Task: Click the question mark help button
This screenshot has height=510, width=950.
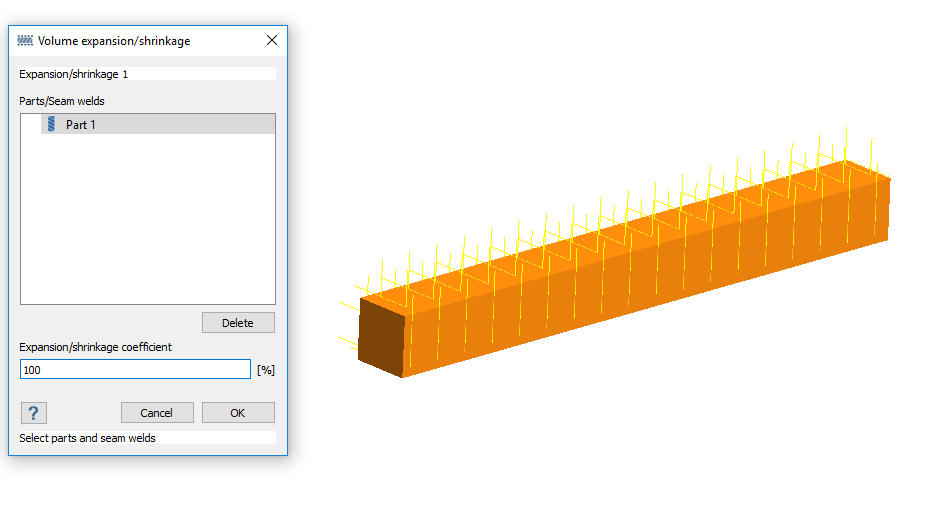Action: coord(33,413)
